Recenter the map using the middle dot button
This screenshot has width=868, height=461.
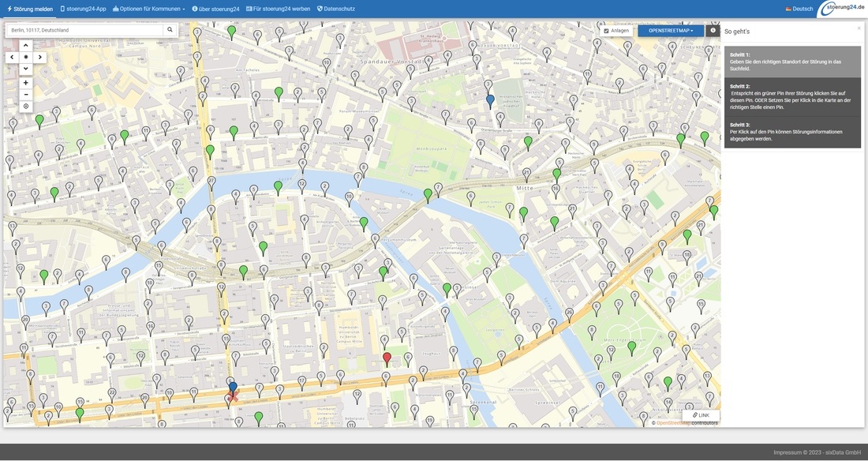click(26, 57)
